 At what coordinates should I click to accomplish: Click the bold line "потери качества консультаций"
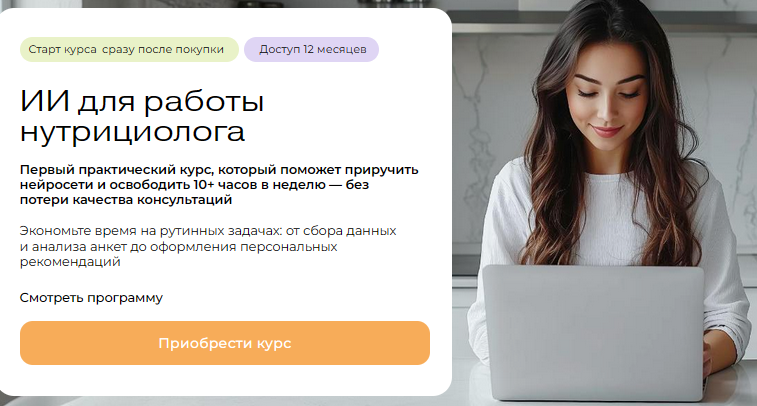126,199
